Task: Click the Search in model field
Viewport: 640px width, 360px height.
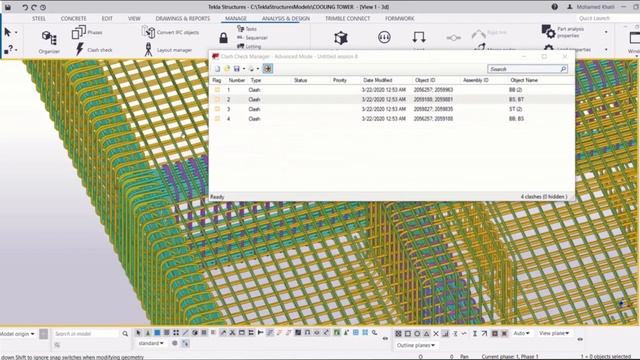Action: [87, 334]
